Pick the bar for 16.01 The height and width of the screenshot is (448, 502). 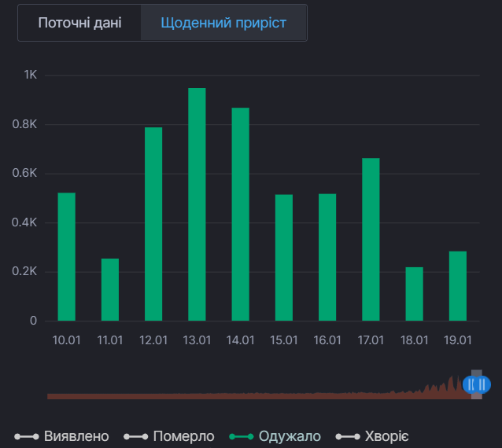coord(327,257)
